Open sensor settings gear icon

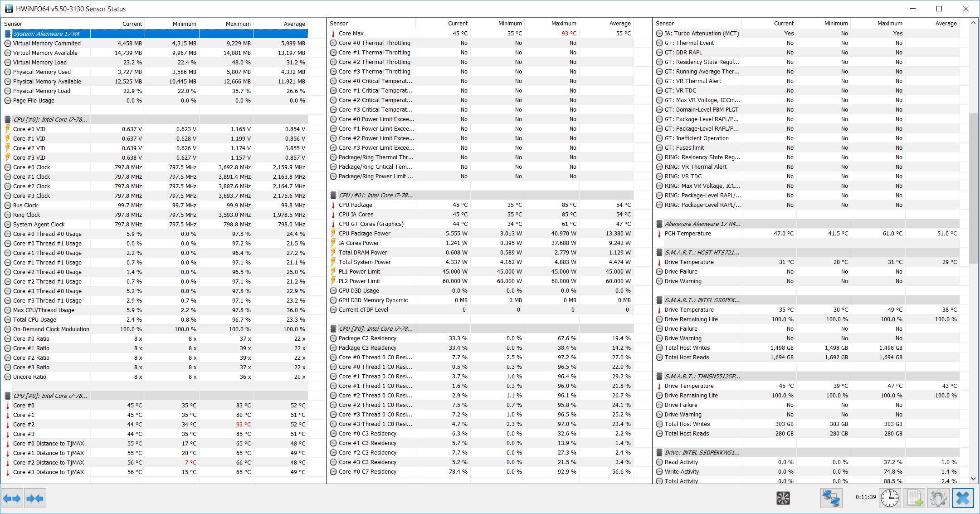click(x=938, y=498)
